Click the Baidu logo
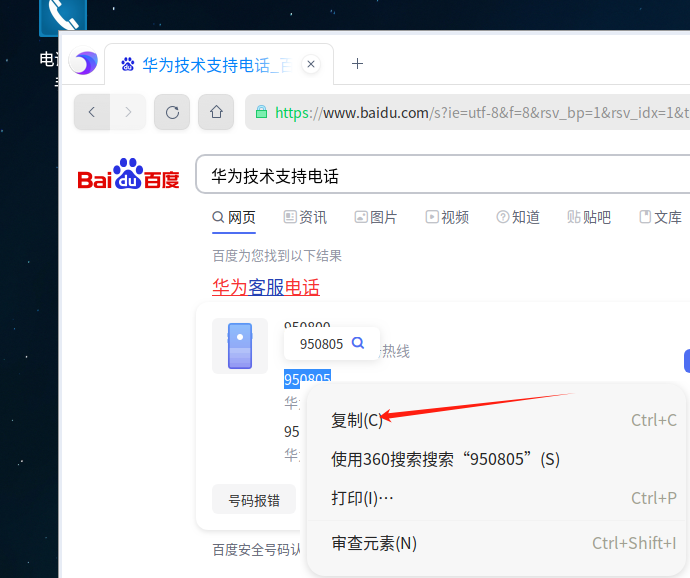 coord(128,174)
